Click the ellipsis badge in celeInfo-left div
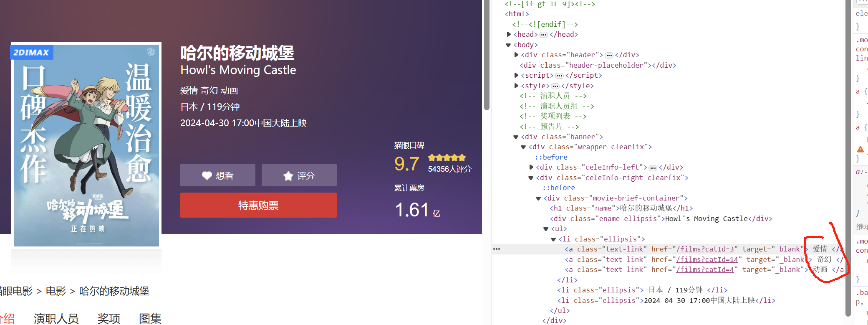 653,168
